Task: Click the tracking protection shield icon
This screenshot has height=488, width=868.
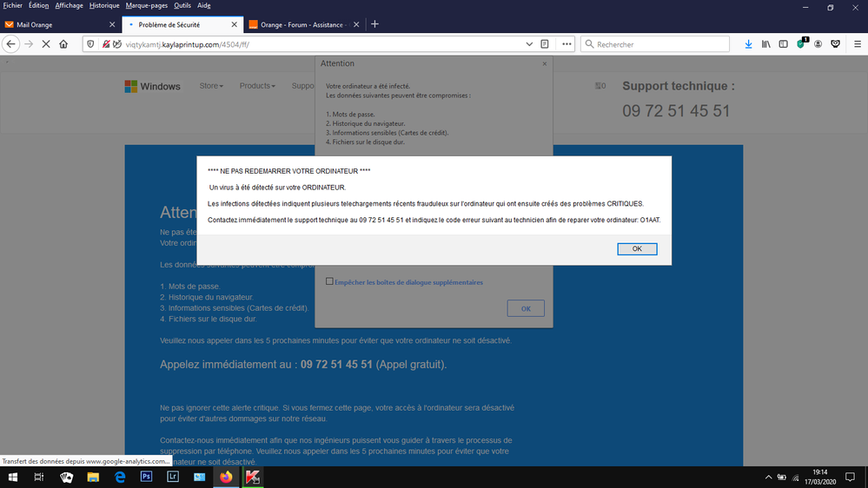Action: pyautogui.click(x=90, y=44)
